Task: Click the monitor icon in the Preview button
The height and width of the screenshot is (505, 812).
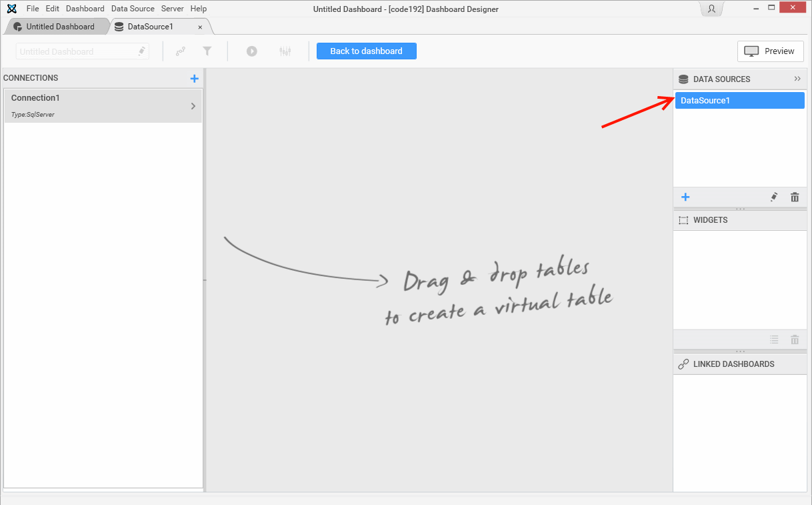Action: click(752, 51)
